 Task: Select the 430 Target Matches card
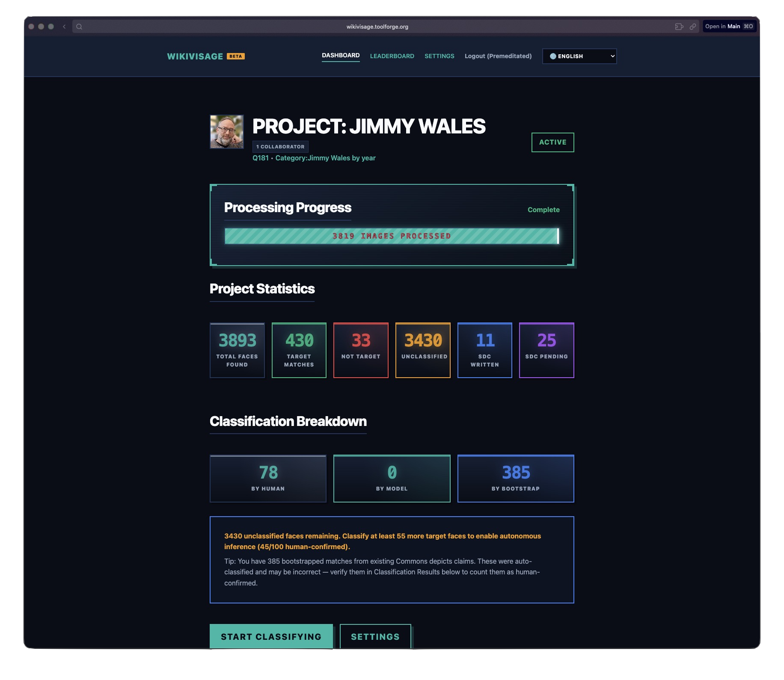(x=299, y=350)
